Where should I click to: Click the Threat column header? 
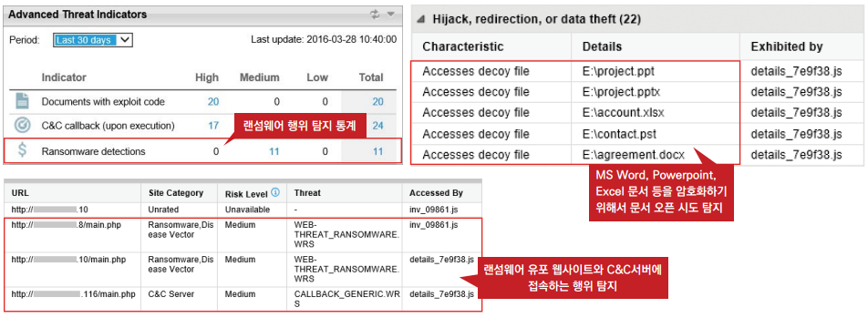pos(307,193)
